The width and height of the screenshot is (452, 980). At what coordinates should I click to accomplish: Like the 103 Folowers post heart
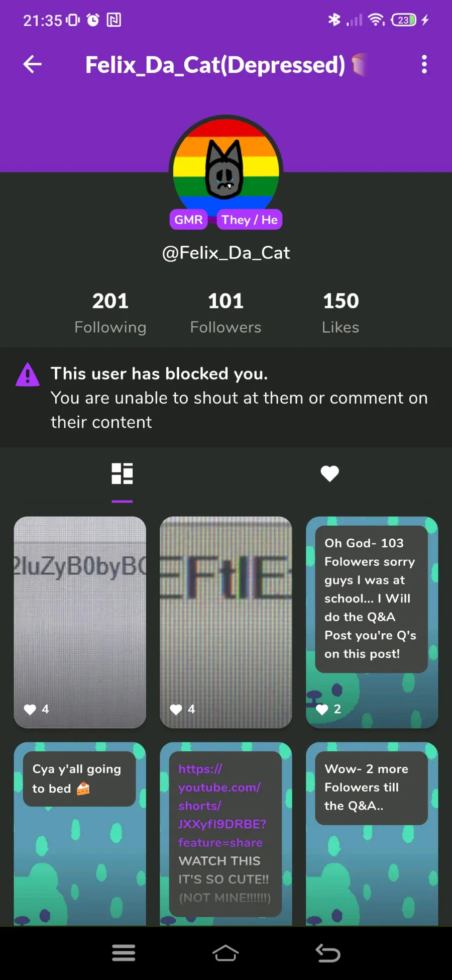pyautogui.click(x=322, y=709)
